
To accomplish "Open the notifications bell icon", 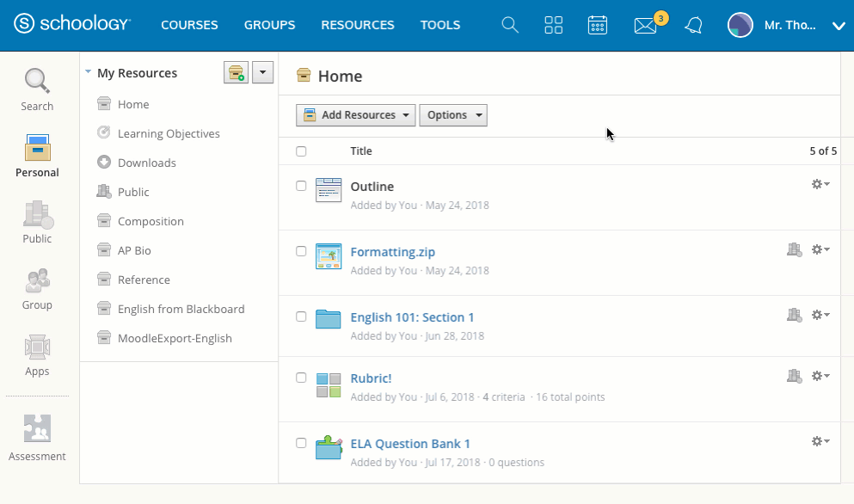I will click(693, 26).
